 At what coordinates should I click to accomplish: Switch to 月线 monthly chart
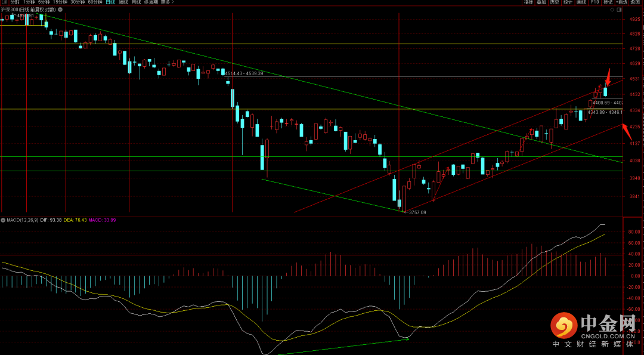pyautogui.click(x=136, y=2)
